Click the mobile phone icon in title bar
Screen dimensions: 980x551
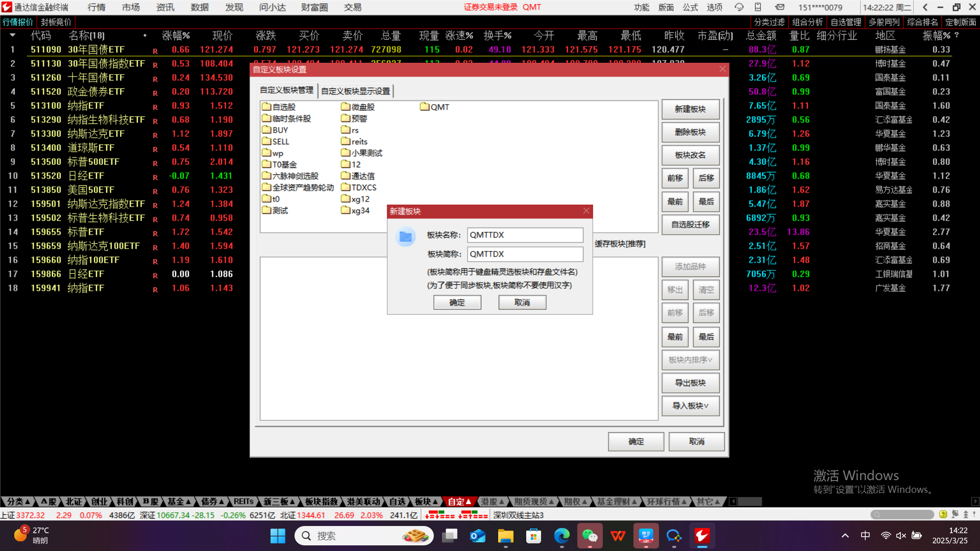point(758,7)
